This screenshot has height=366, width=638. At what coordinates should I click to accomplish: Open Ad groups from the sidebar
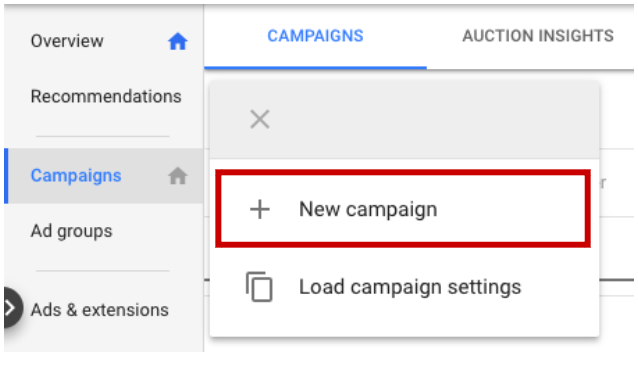(72, 231)
